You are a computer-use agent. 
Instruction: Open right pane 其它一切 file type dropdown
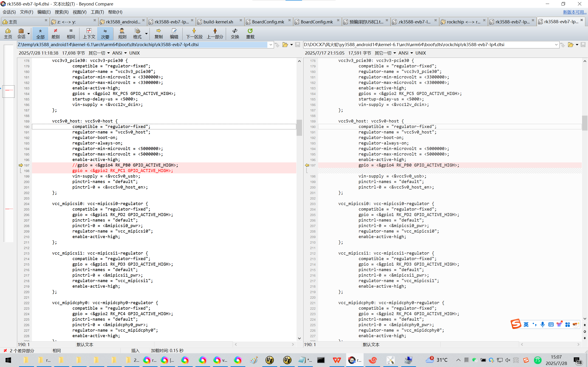point(385,53)
